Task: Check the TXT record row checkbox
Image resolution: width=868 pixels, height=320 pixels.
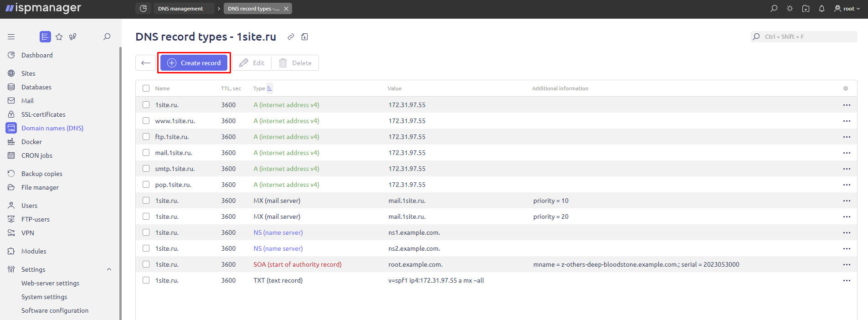Action: click(x=146, y=280)
